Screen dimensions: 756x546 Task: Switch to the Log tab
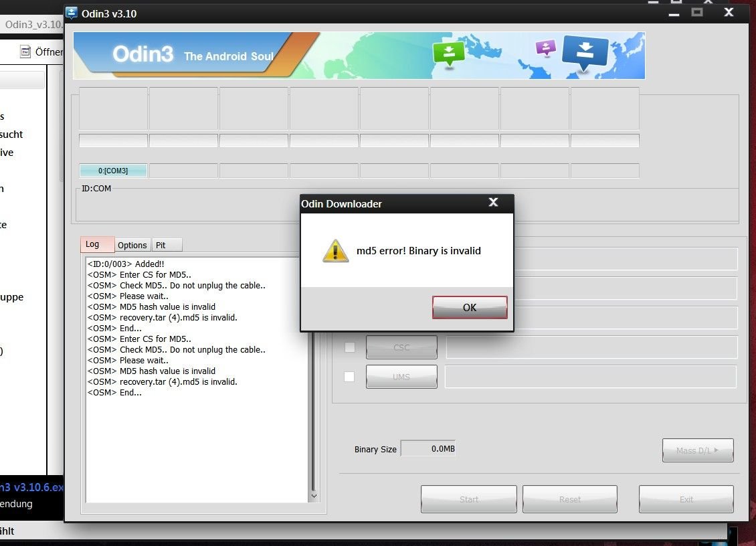click(x=98, y=244)
